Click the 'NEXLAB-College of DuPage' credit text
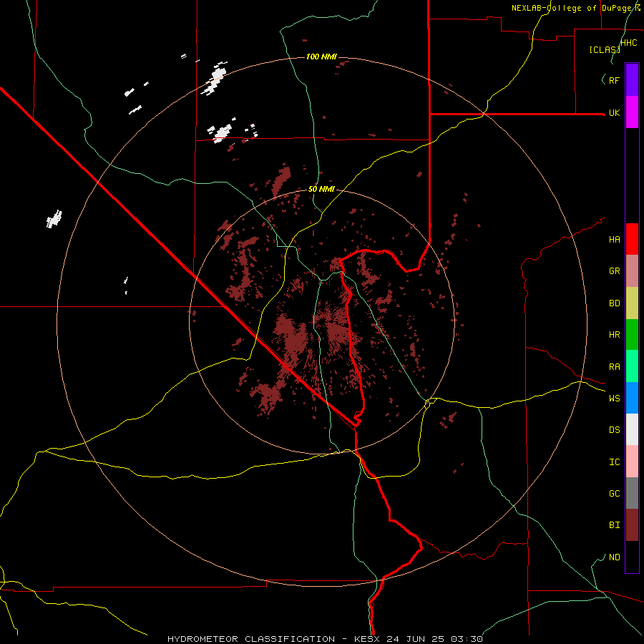This screenshot has height=644, width=644. pos(571,8)
